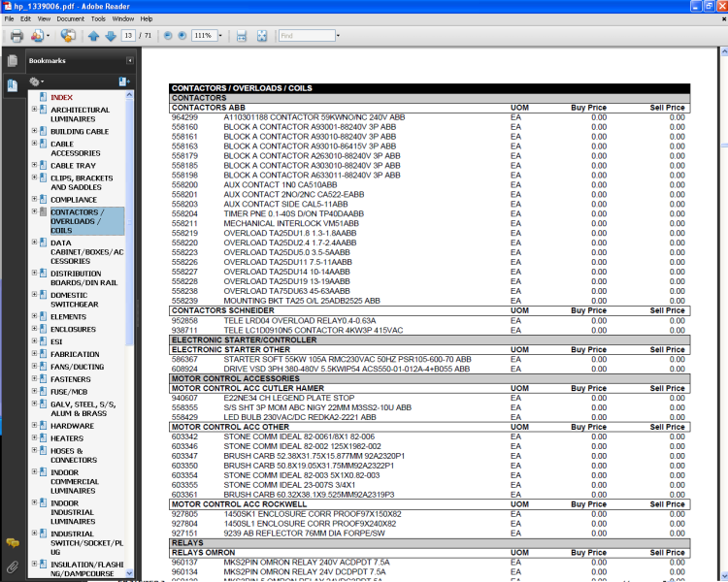Screen dimensions: 728x582
Task: Go to previous page arrow
Action: tap(93, 36)
